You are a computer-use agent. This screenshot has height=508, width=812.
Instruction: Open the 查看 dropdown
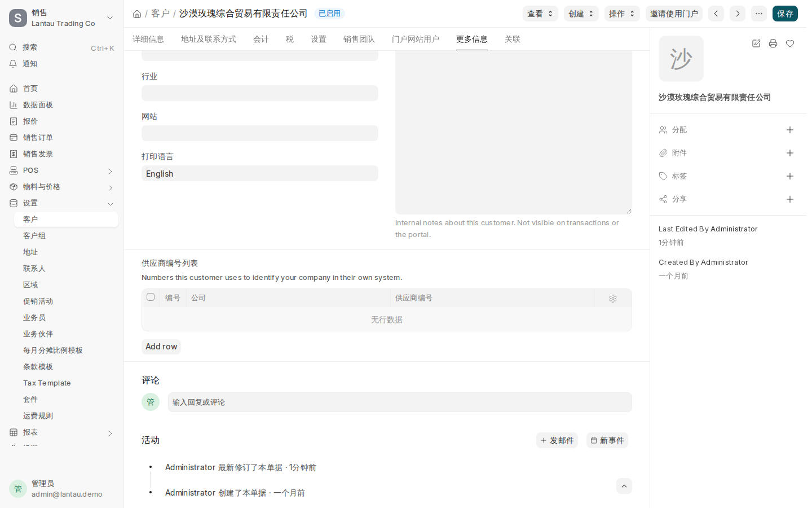[x=540, y=14]
